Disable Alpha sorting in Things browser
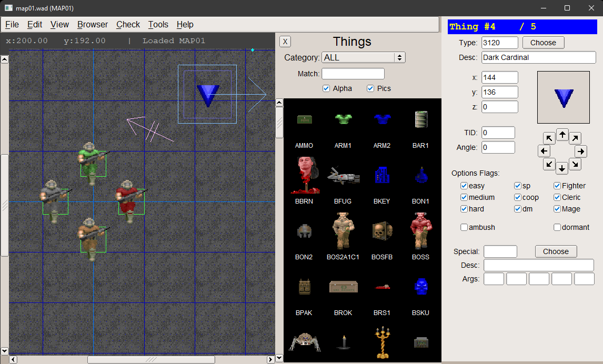The height and width of the screenshot is (364, 603). point(327,88)
